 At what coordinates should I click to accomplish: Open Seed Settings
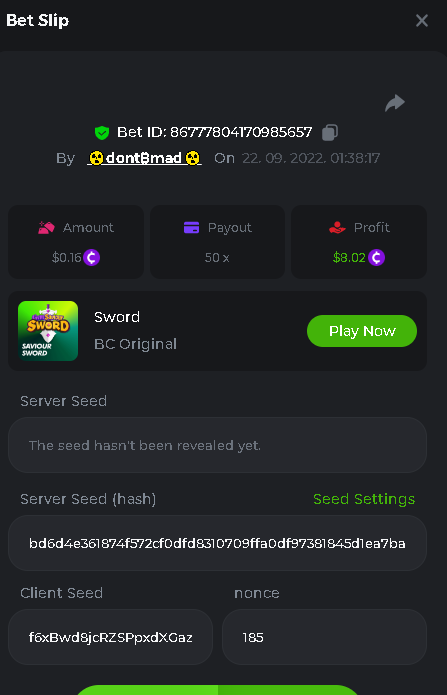(x=364, y=499)
